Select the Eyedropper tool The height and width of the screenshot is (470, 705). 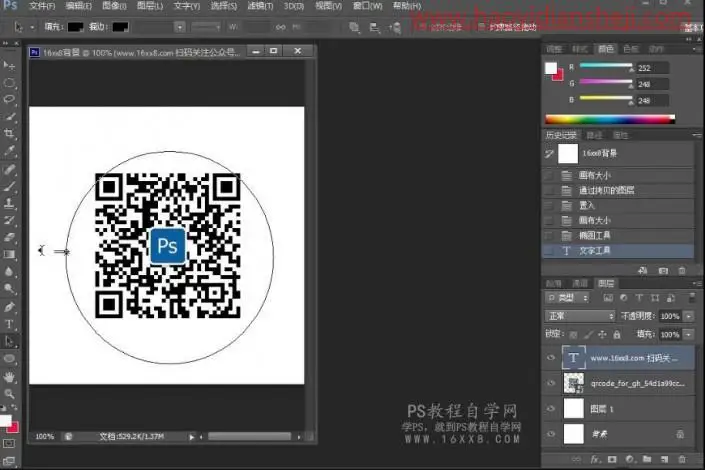coord(9,151)
